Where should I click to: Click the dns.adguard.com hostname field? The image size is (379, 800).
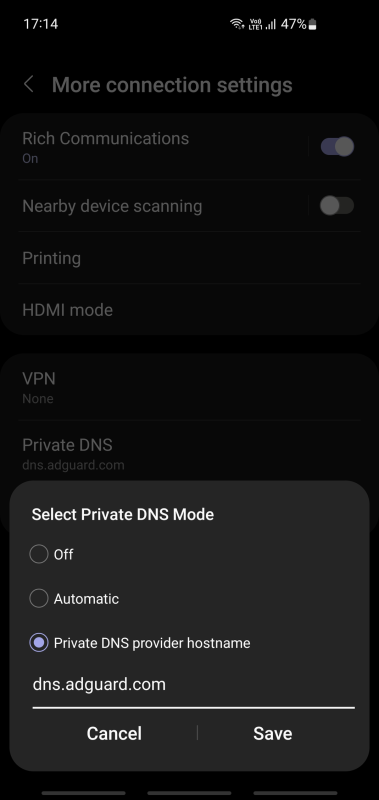coord(193,687)
